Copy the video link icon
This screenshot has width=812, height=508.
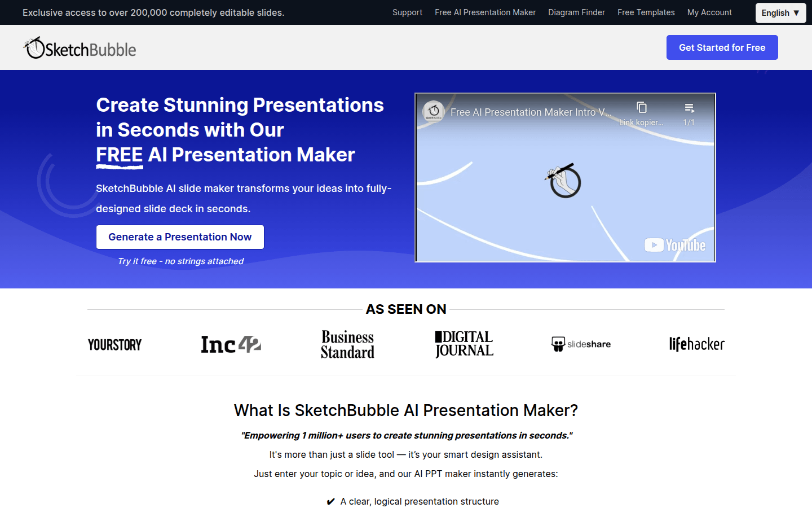pos(641,107)
